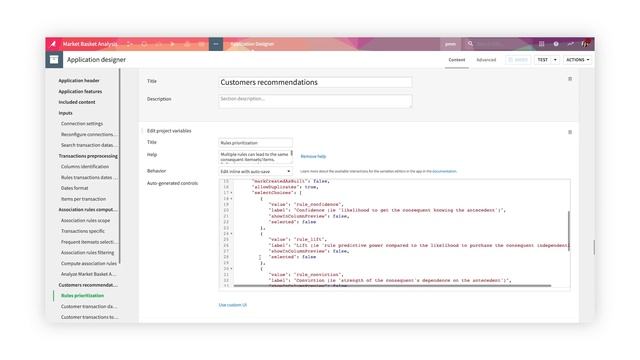Image resolution: width=640 pixels, height=360 pixels.
Task: Click the TEST button
Action: (542, 60)
